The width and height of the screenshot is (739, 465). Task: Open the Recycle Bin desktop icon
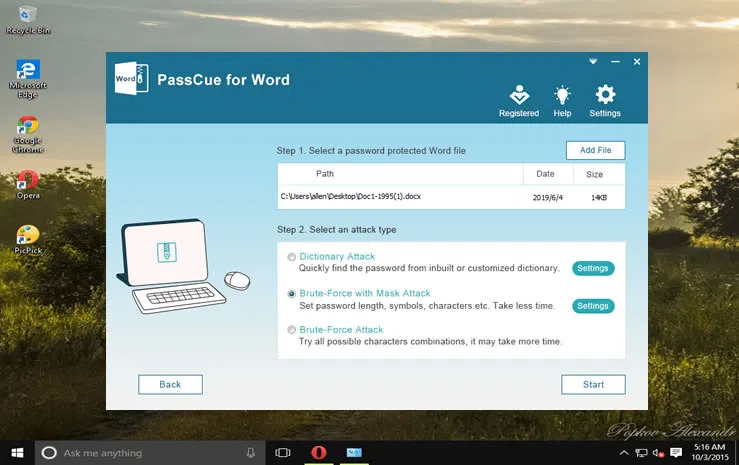click(x=28, y=20)
